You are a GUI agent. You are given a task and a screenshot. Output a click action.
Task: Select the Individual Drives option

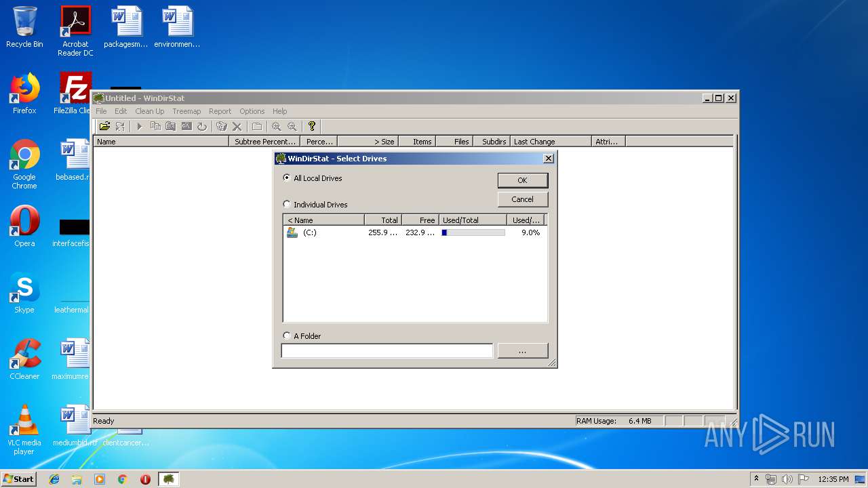point(315,205)
